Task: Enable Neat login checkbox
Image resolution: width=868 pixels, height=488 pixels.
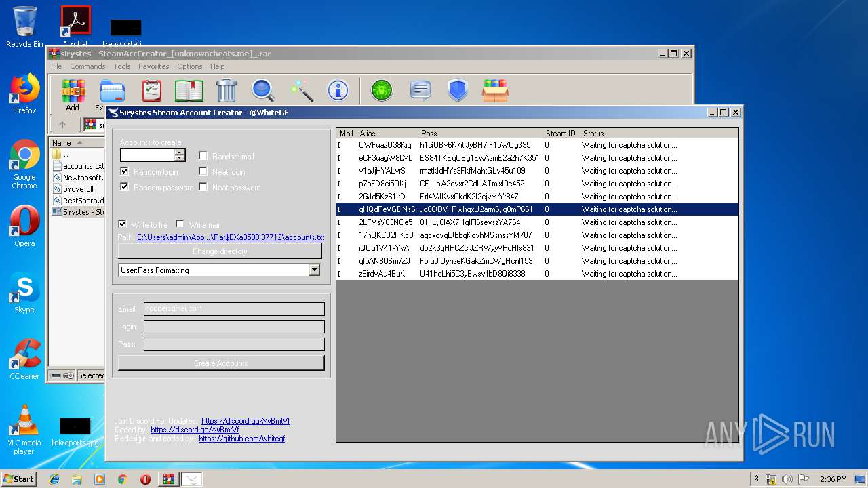Action: point(203,171)
